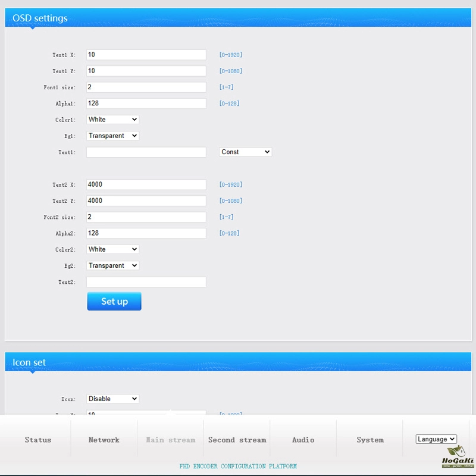Click the Text1 X input field
This screenshot has height=476, width=476.
pos(146,55)
